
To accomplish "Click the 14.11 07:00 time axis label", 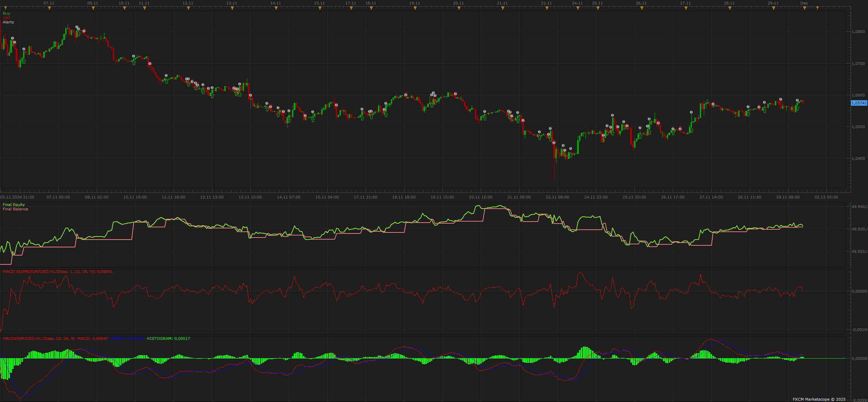I will (x=289, y=197).
